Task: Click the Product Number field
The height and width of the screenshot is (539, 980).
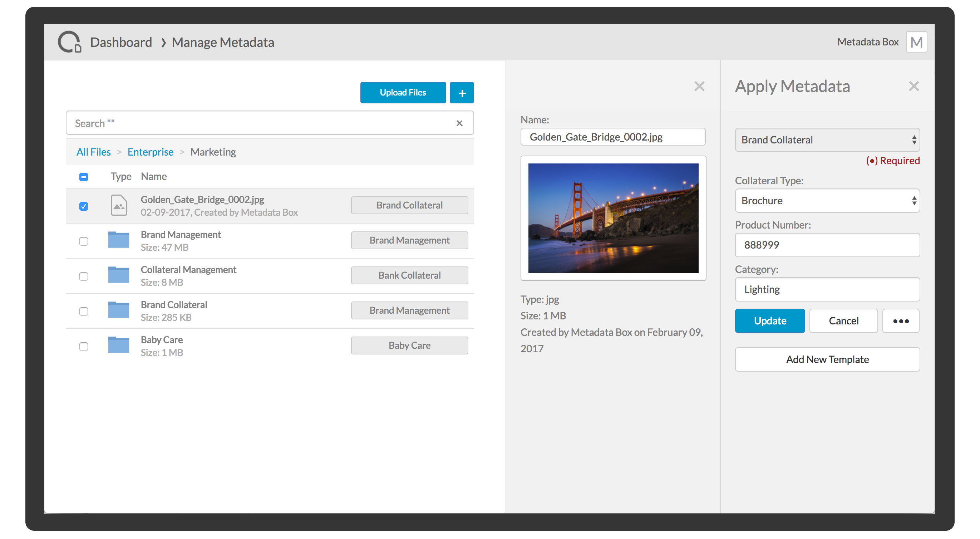Action: point(827,245)
